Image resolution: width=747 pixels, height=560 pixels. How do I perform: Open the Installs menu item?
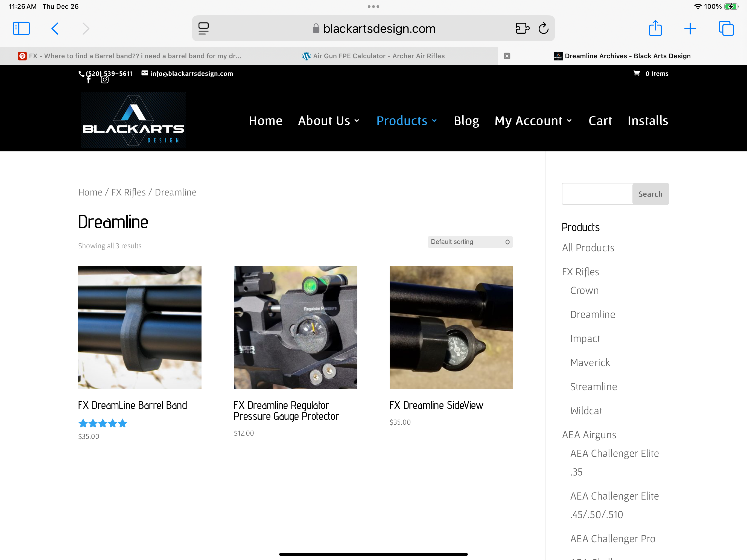point(648,121)
